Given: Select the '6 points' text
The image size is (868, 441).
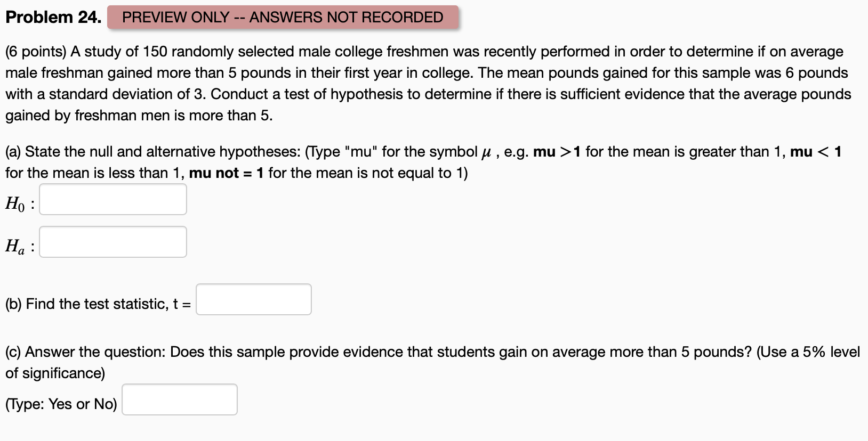Looking at the screenshot, I should [36, 51].
